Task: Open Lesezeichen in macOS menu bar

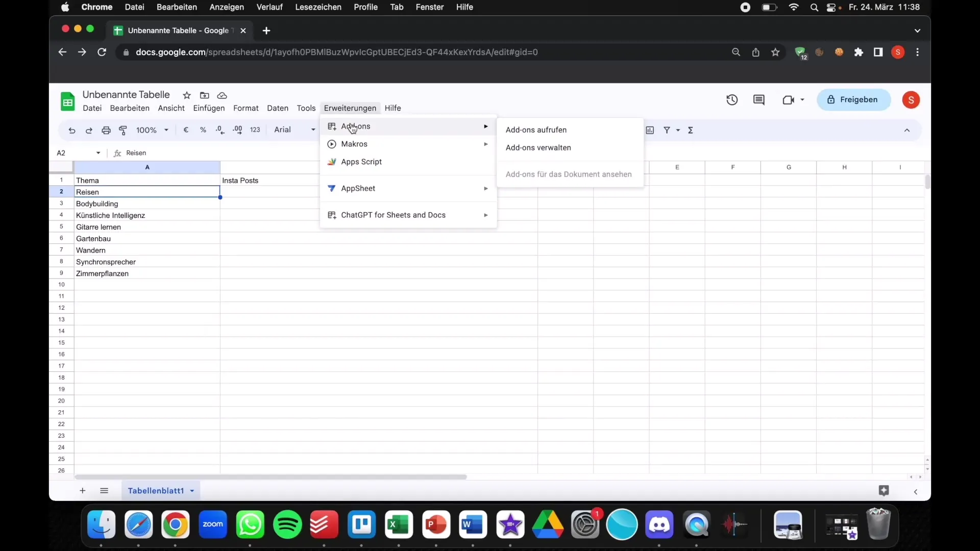Action: (x=318, y=7)
